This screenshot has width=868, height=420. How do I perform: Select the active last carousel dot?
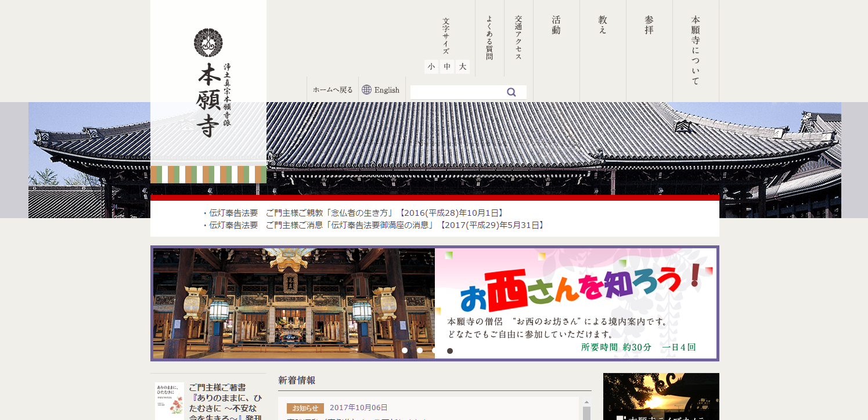tap(450, 350)
